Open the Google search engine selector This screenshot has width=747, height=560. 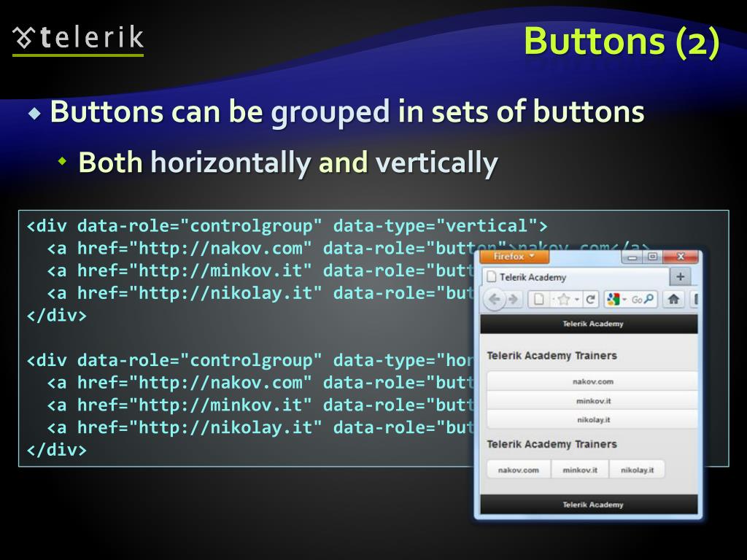[616, 300]
